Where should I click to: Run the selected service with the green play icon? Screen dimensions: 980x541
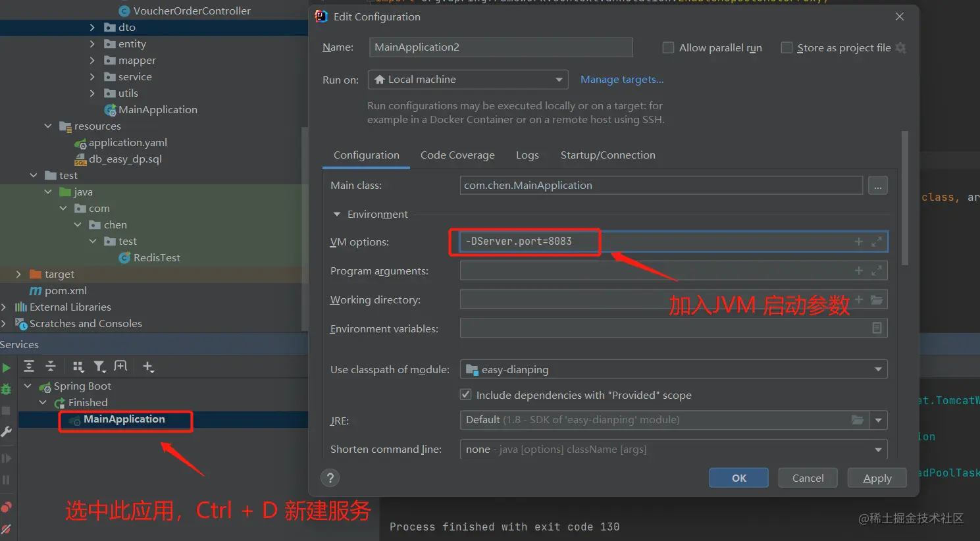(x=6, y=367)
